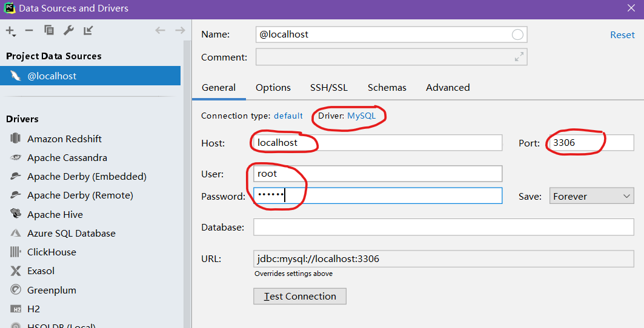Click the Exasol X icon
The height and width of the screenshot is (328, 644).
pyautogui.click(x=16, y=271)
